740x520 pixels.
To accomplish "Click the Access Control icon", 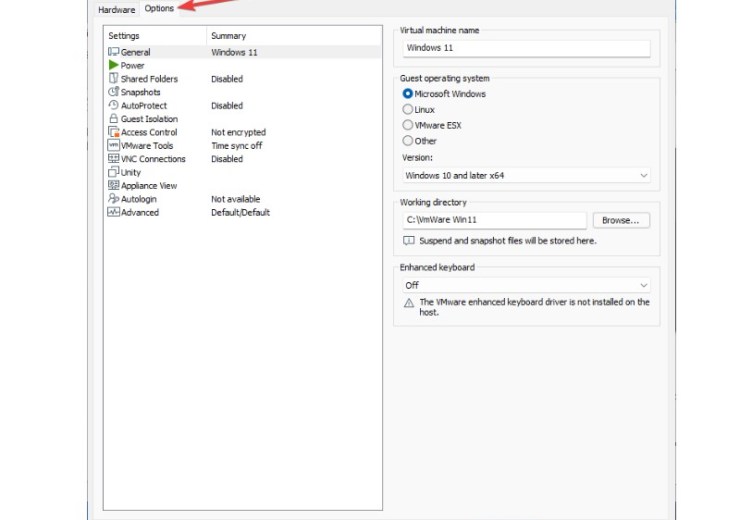I will click(113, 132).
